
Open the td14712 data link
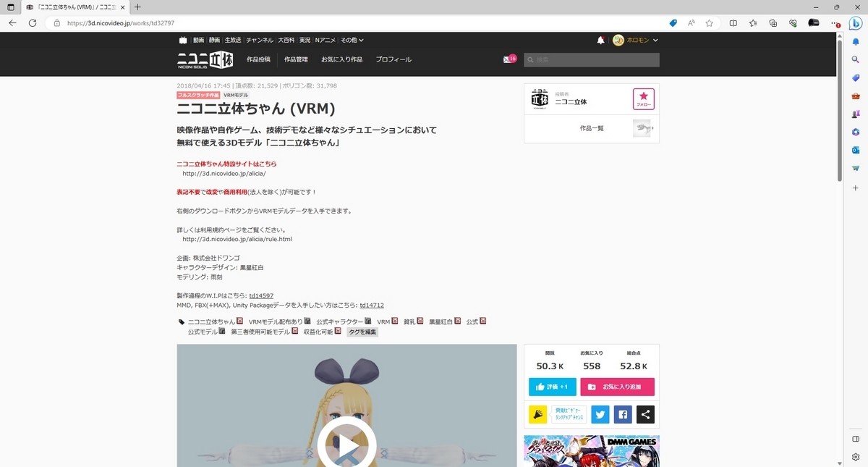(x=372, y=306)
